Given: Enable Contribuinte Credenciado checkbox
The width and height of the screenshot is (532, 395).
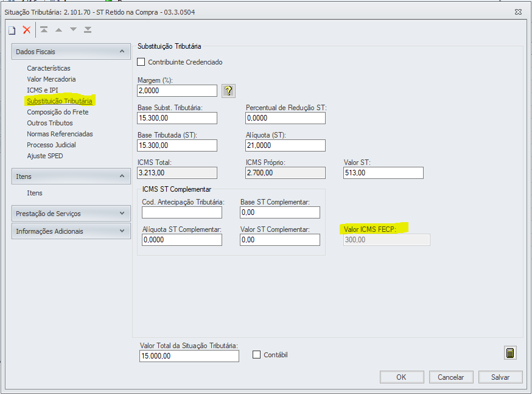Looking at the screenshot, I should pos(142,62).
